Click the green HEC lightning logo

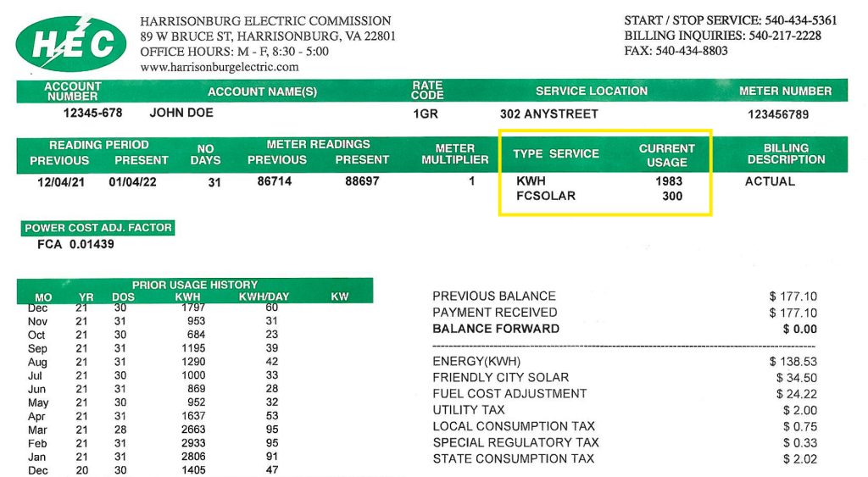[x=71, y=44]
